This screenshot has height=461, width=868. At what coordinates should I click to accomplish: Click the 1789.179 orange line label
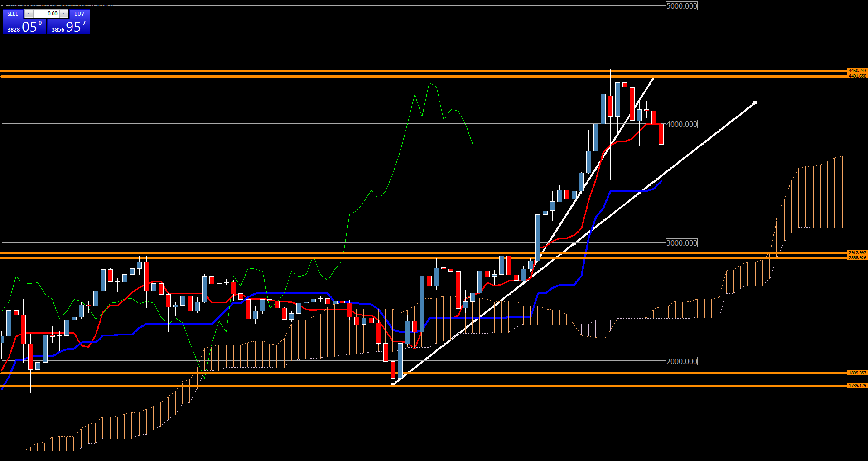point(857,386)
